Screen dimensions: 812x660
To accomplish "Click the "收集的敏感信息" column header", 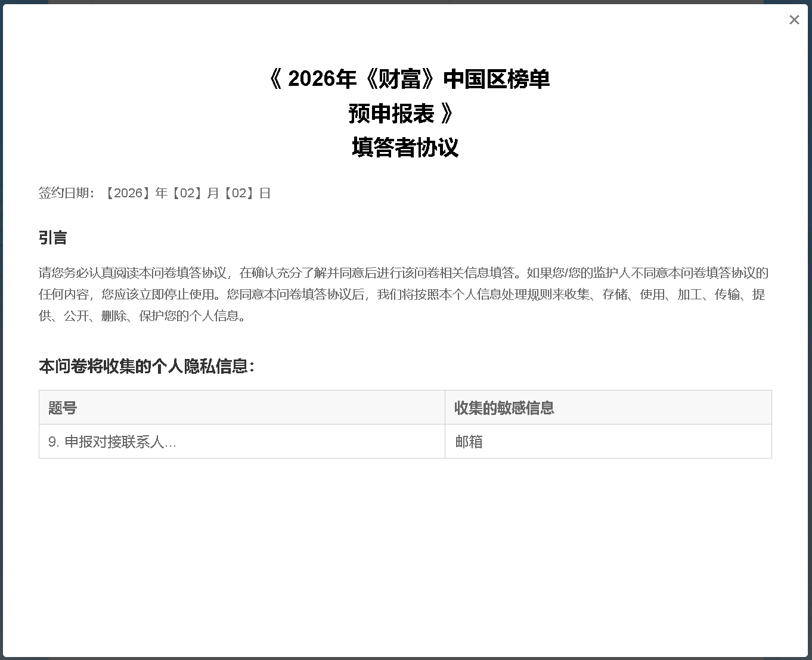I will (504, 408).
